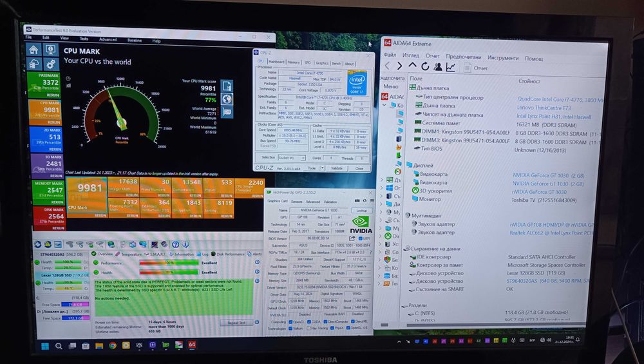Click the Отчет button in AIDA64 toolbar
Screen dimensions: 644x364
[x=476, y=68]
